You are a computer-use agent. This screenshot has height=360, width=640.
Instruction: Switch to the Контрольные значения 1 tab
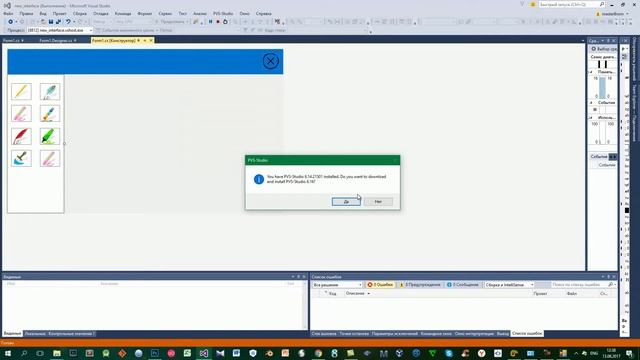click(71, 333)
